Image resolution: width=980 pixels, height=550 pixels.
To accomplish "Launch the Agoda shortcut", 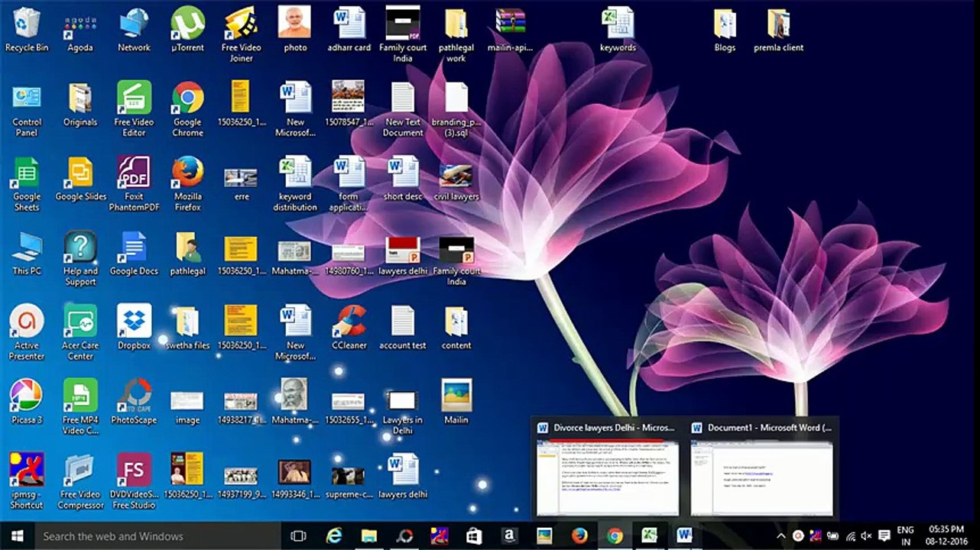I will pyautogui.click(x=80, y=31).
